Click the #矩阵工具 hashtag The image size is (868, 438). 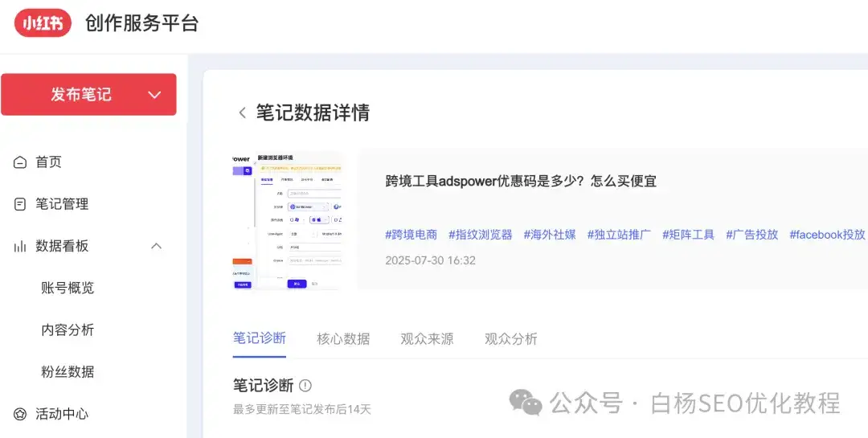point(689,235)
